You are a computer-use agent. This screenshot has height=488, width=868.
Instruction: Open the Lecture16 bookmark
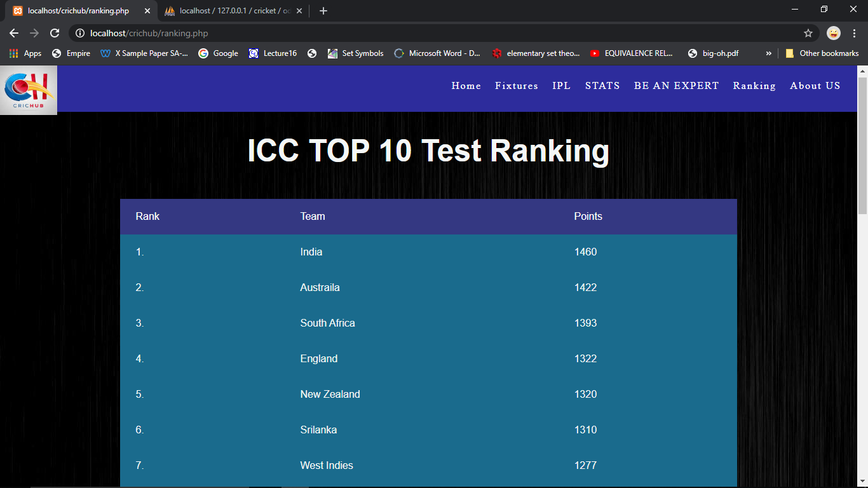tap(273, 53)
